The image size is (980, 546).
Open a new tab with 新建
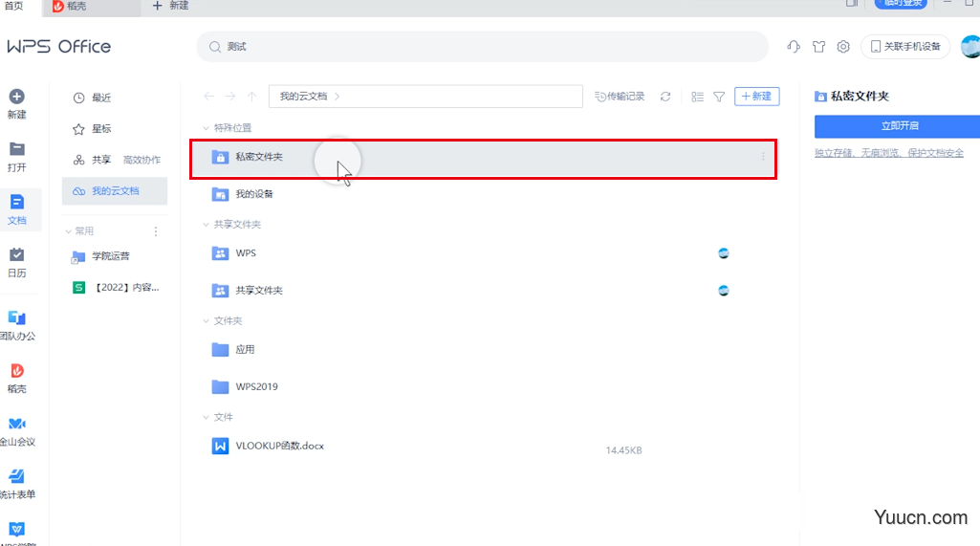pos(170,6)
